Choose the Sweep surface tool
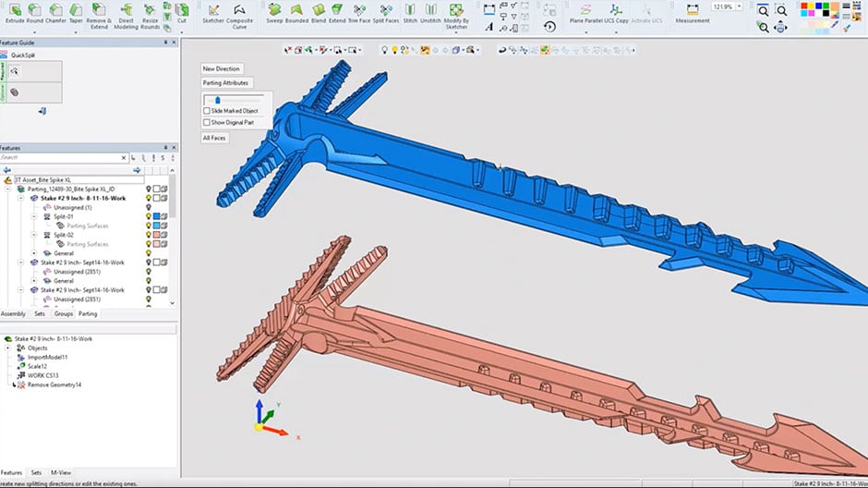Screen dimensions: 868x488 click(275, 11)
